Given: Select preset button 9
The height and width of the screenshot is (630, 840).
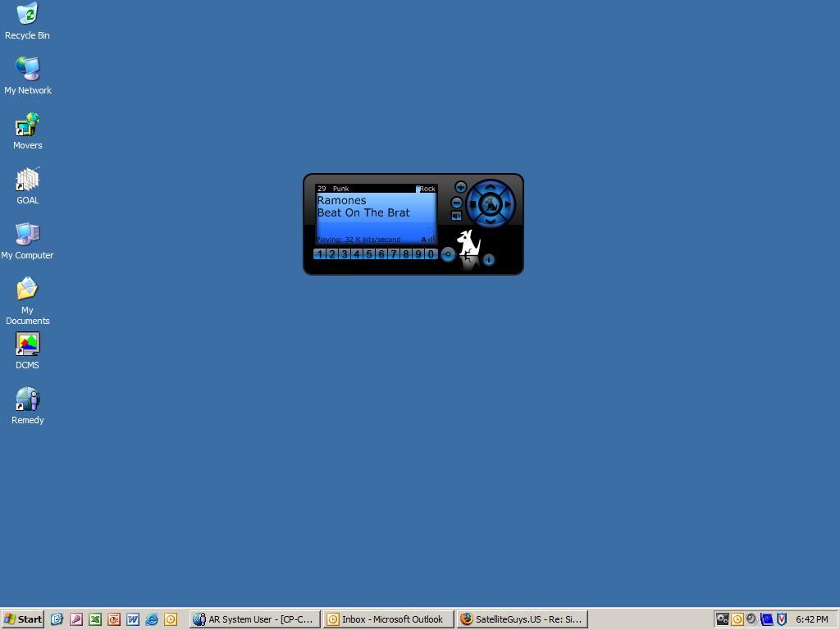Looking at the screenshot, I should click(x=418, y=254).
